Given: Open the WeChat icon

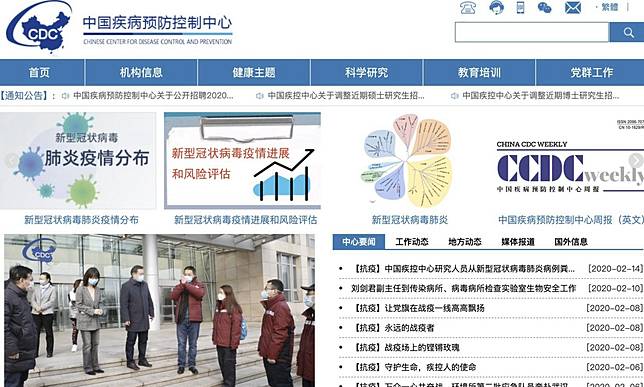Looking at the screenshot, I should click(545, 8).
